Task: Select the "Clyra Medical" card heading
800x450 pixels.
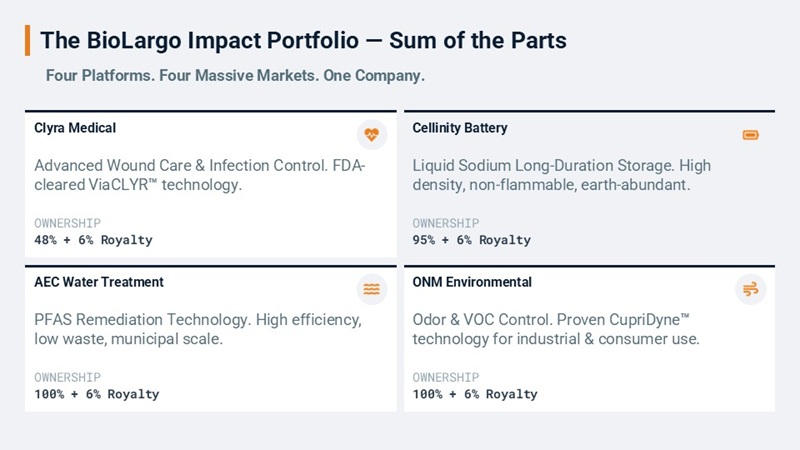Action: tap(75, 128)
